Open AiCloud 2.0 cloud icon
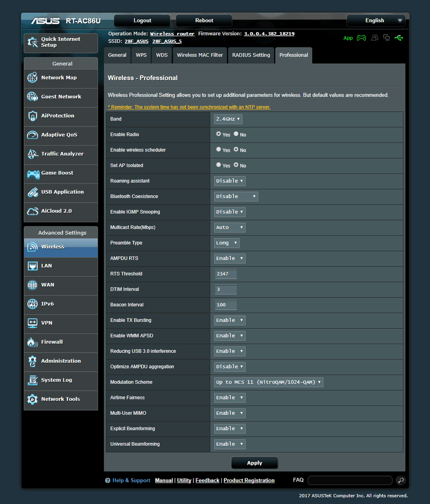The width and height of the screenshot is (430, 504). coord(33,211)
